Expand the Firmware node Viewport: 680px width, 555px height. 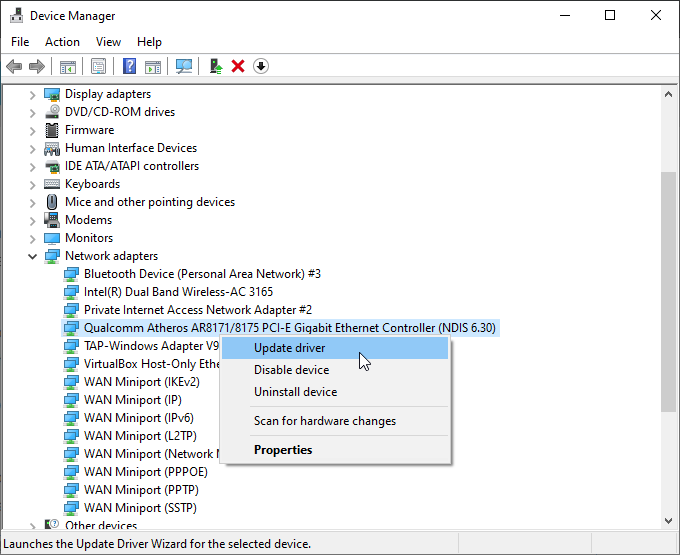[x=33, y=131]
